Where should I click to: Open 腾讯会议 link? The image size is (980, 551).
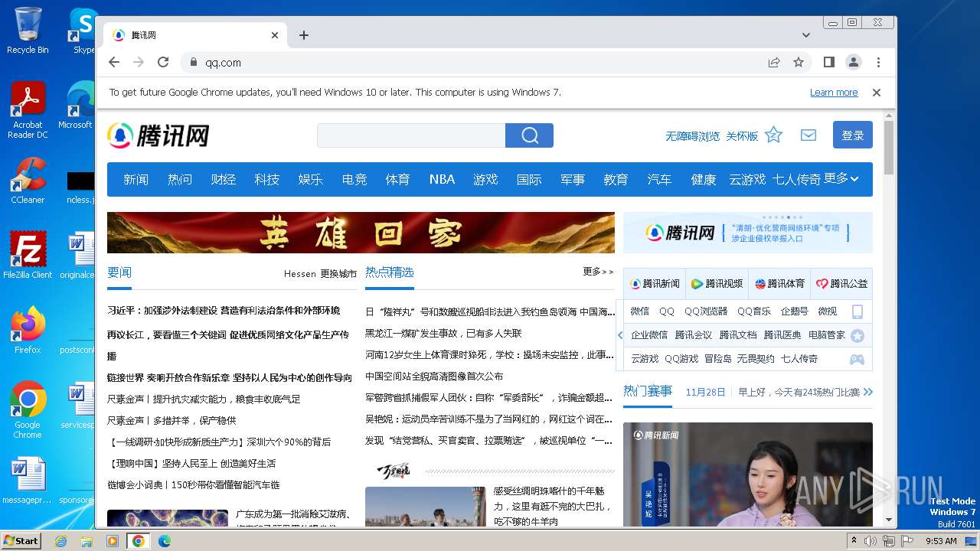[694, 335]
